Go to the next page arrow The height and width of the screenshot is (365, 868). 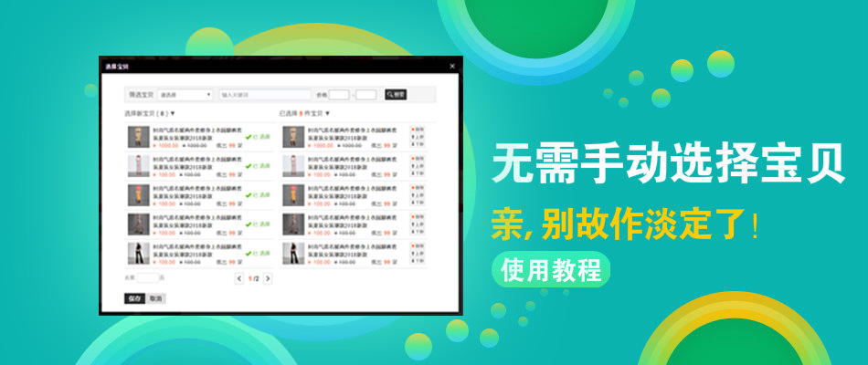268,278
